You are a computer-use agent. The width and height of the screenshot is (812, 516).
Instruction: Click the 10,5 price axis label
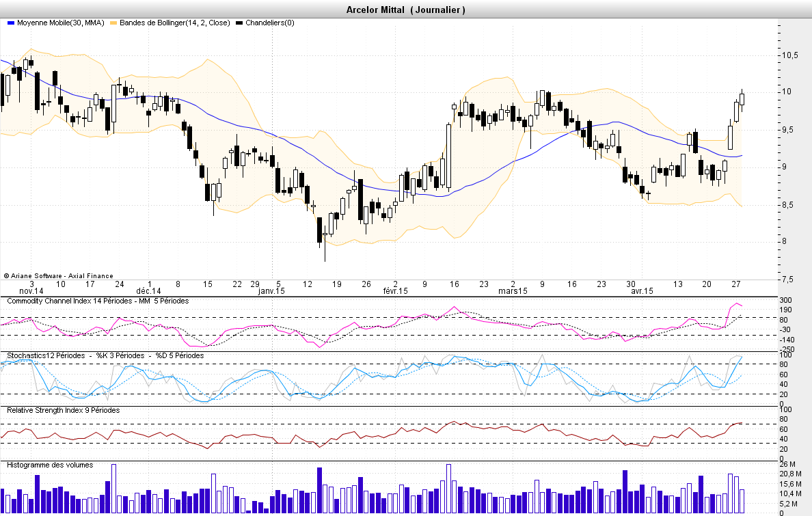(789, 55)
